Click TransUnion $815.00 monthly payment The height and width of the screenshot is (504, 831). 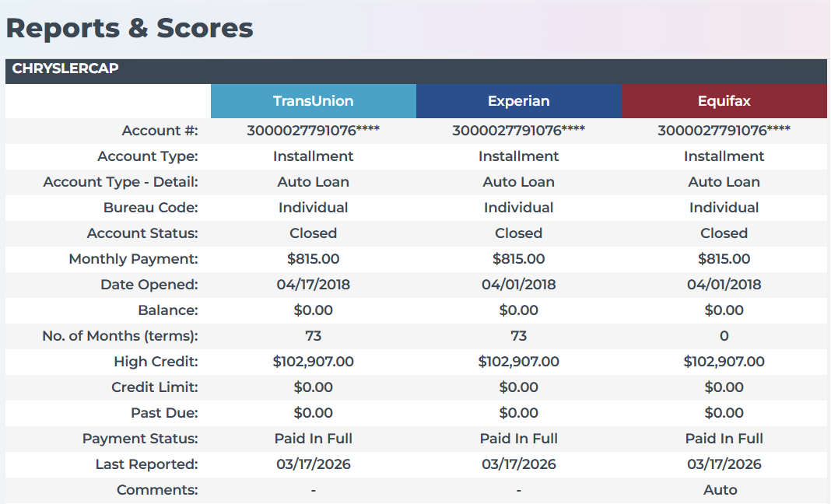pyautogui.click(x=314, y=259)
